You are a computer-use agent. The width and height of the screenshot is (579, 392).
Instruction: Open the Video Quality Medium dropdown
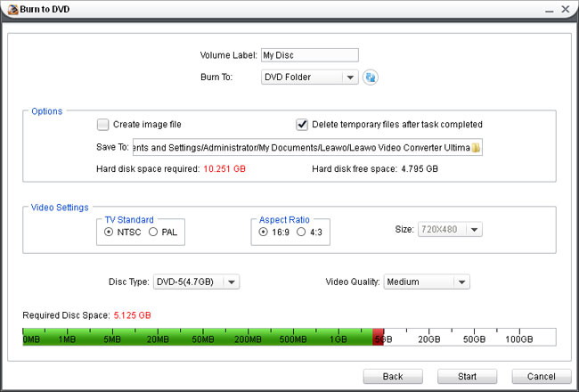(x=427, y=282)
